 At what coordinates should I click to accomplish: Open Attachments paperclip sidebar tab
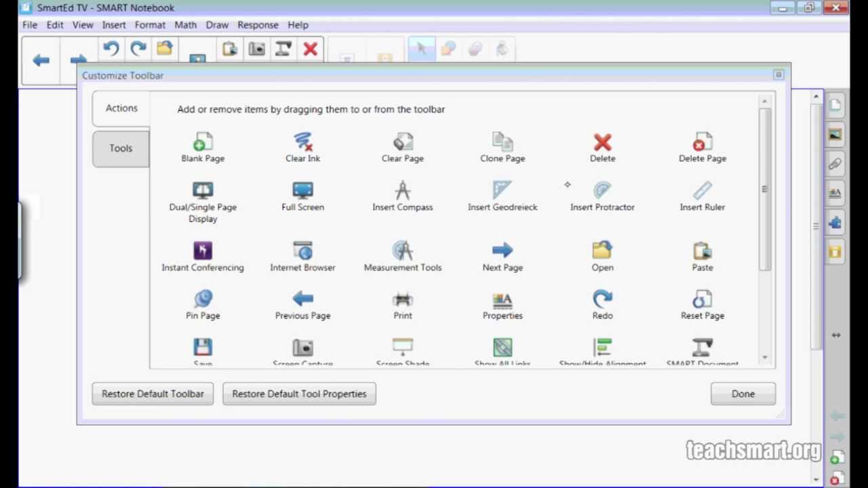[835, 164]
